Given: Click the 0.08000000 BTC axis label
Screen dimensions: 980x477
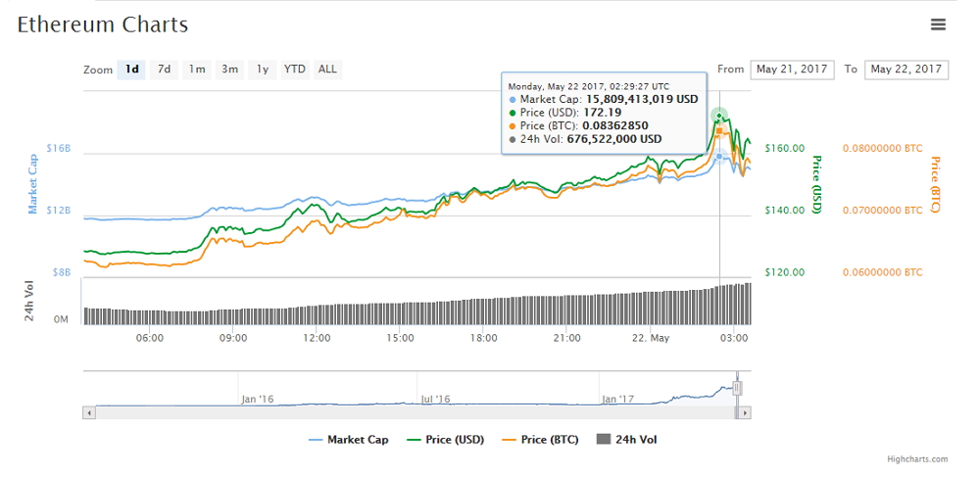Looking at the screenshot, I should click(x=883, y=148).
